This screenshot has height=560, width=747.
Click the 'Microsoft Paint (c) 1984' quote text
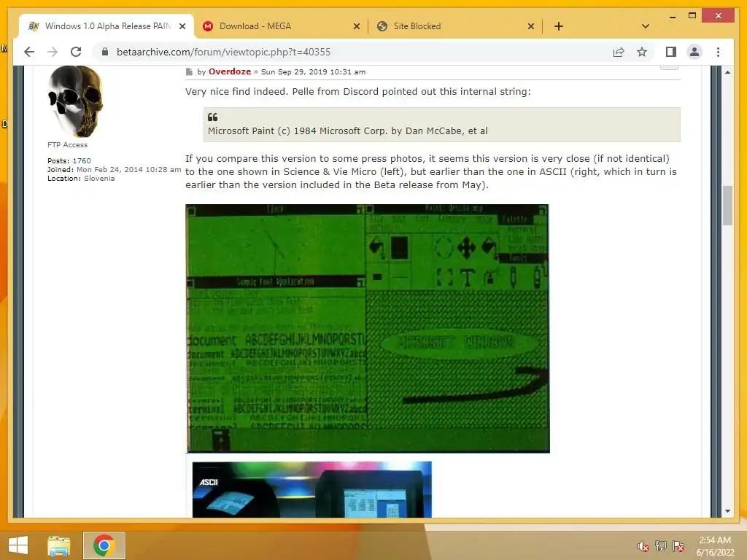[348, 131]
